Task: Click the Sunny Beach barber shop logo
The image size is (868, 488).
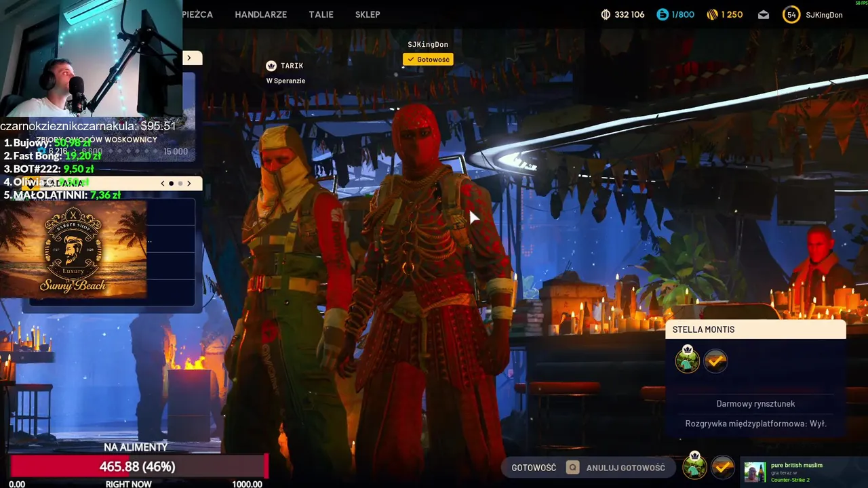Action: pyautogui.click(x=73, y=249)
